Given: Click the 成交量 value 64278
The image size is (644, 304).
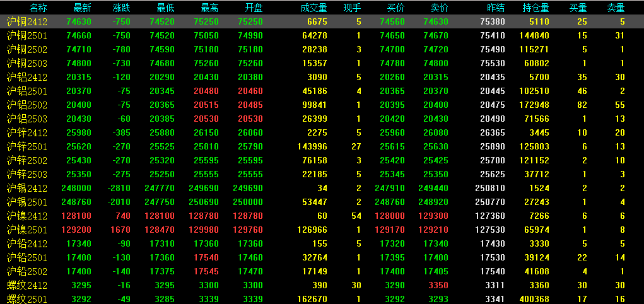Looking at the screenshot, I should (315, 36).
